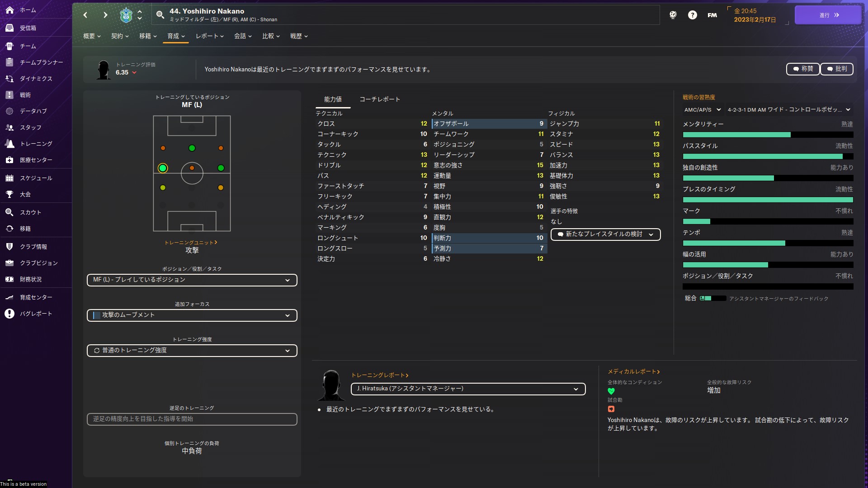Expand the AMC/AP/S role dropdown
This screenshot has width=868, height=488.
pos(702,110)
